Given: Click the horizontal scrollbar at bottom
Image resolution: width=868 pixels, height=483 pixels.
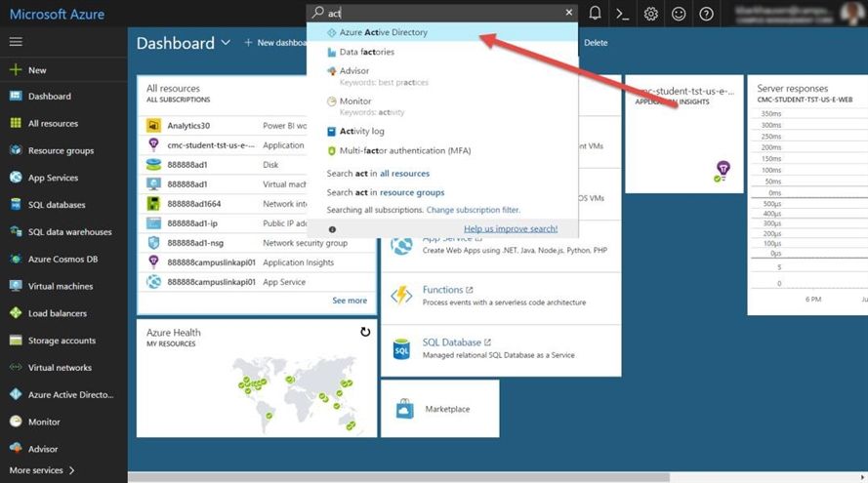Looking at the screenshot, I should coord(398,477).
